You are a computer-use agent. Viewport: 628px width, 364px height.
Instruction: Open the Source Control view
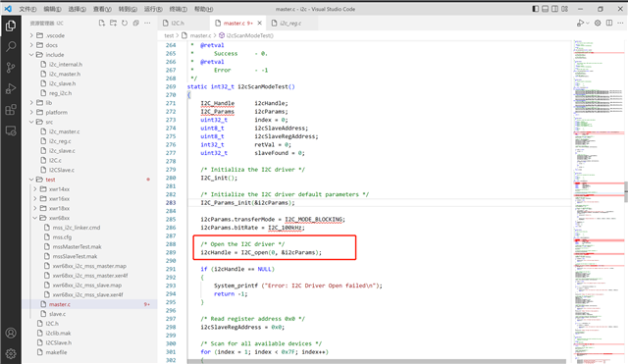pyautogui.click(x=11, y=68)
